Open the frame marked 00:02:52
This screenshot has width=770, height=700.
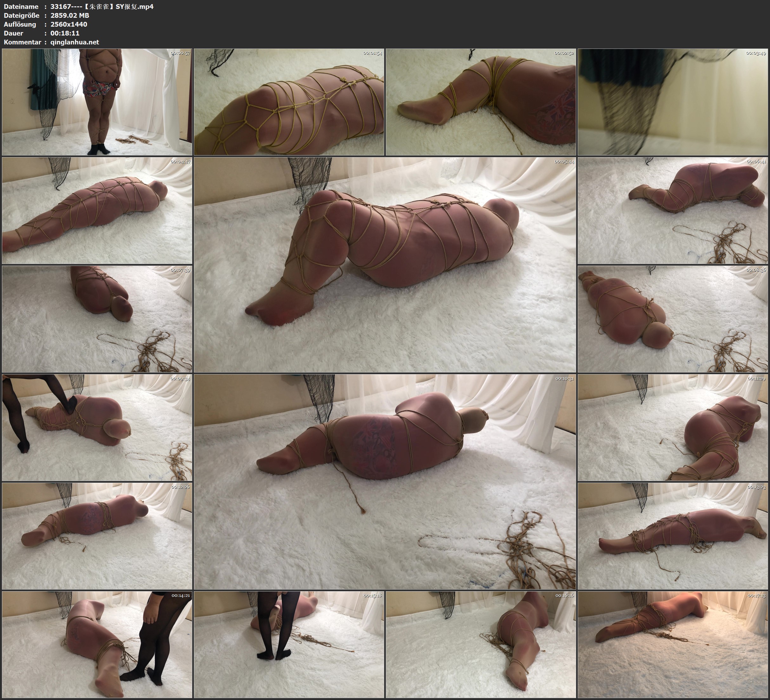coord(481,102)
